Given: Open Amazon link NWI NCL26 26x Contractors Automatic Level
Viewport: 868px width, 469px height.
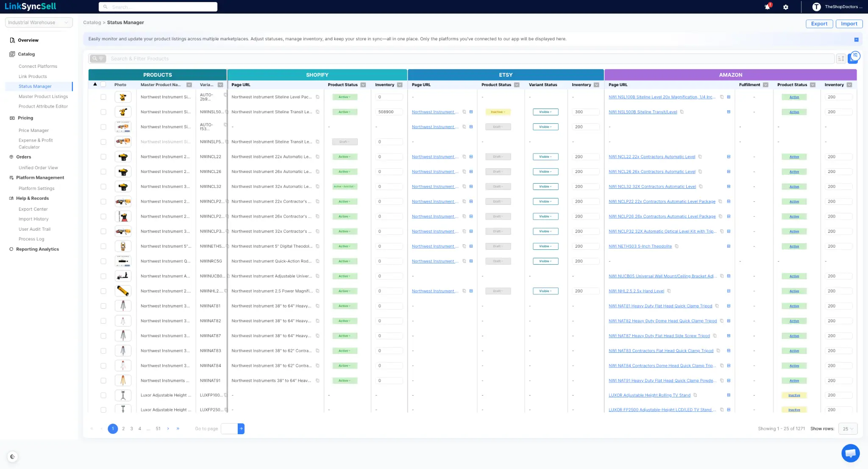Looking at the screenshot, I should pyautogui.click(x=652, y=172).
